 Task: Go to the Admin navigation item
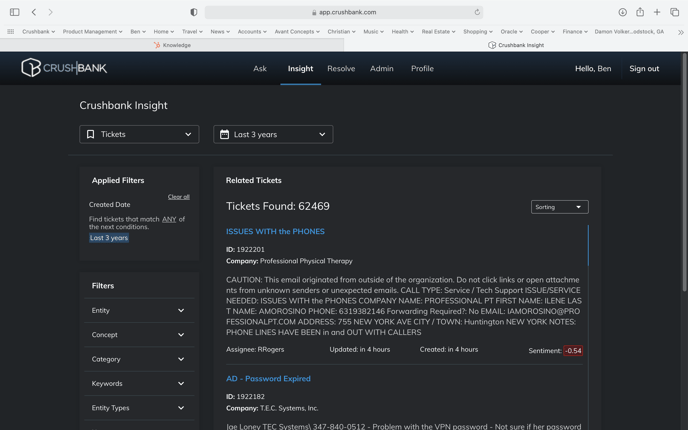click(x=382, y=68)
